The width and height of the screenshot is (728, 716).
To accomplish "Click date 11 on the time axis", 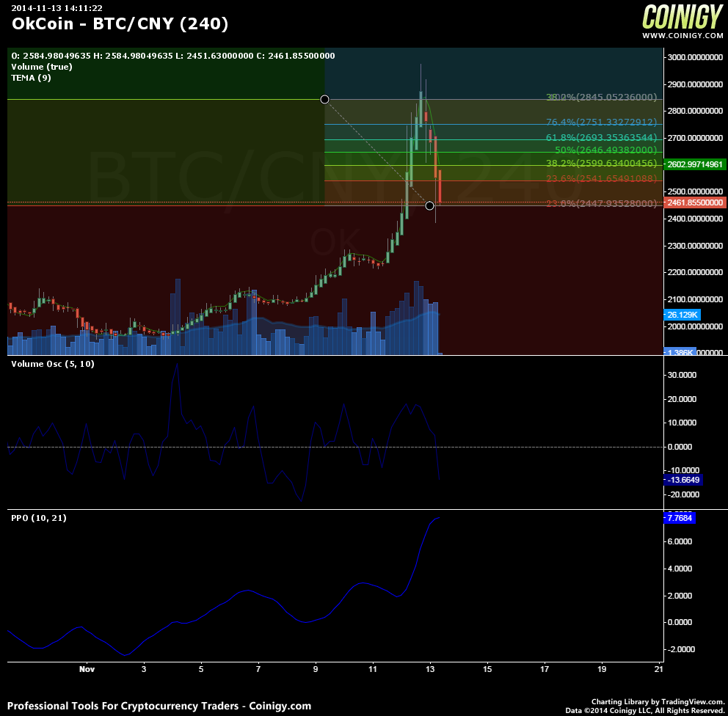I will point(373,669).
